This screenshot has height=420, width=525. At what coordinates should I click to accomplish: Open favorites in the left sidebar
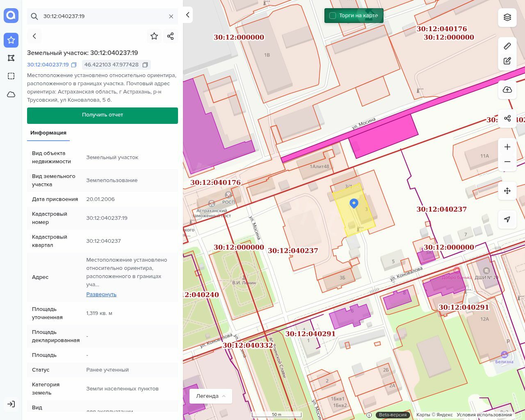click(x=11, y=40)
